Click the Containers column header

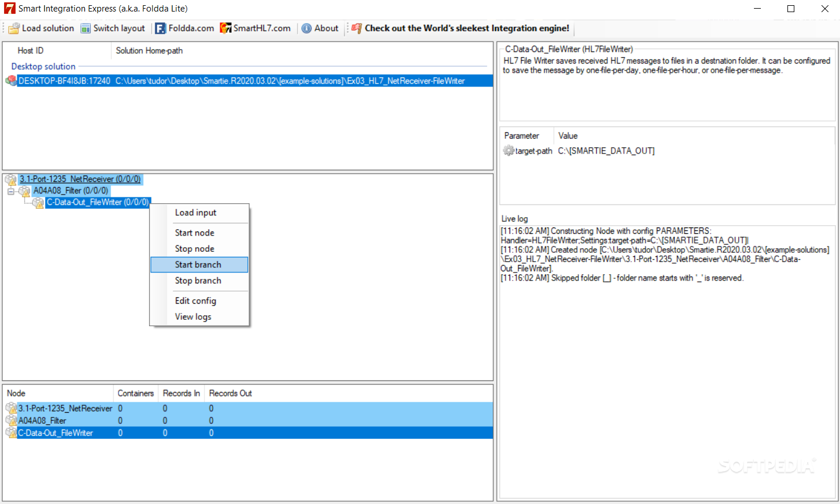tap(136, 393)
